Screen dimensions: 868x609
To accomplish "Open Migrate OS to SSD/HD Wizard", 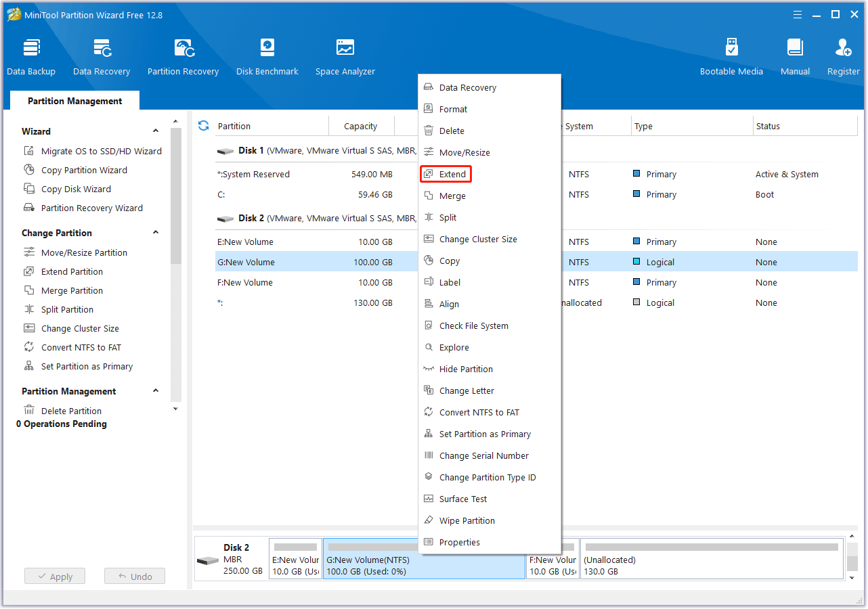I will (93, 151).
